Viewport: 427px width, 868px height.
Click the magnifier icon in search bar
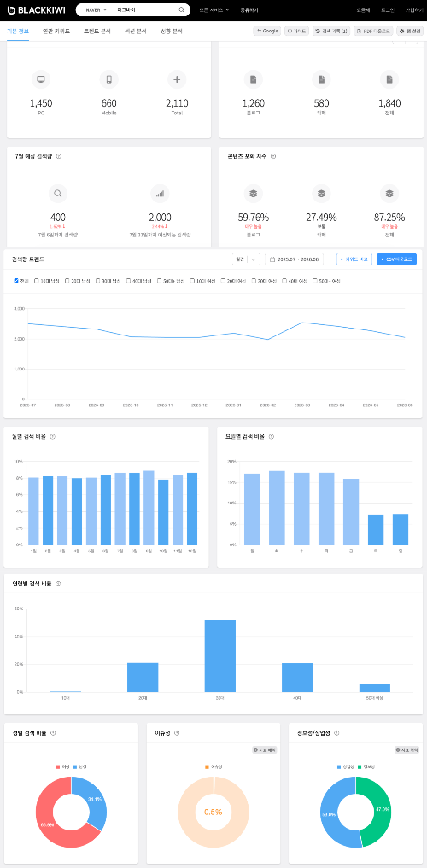[182, 10]
